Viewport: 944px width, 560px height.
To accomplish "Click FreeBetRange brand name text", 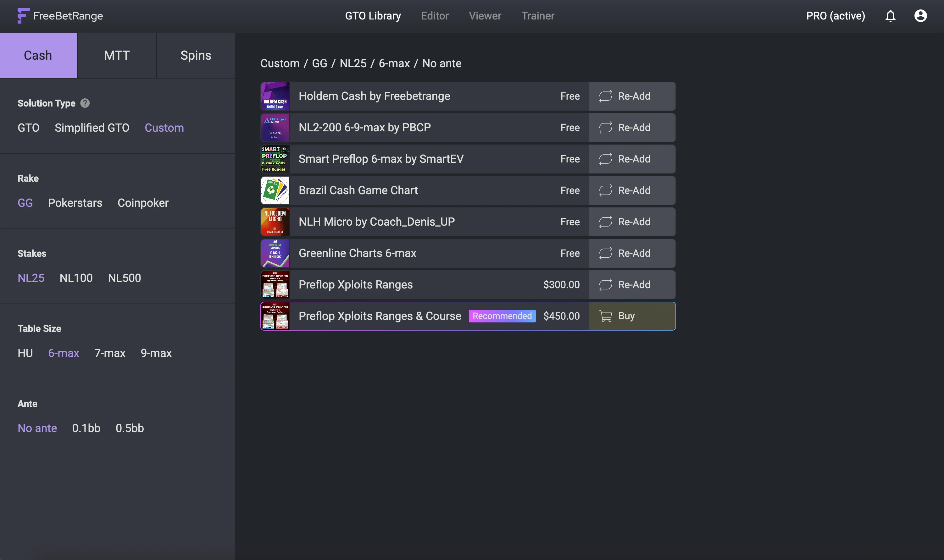I will [x=68, y=16].
